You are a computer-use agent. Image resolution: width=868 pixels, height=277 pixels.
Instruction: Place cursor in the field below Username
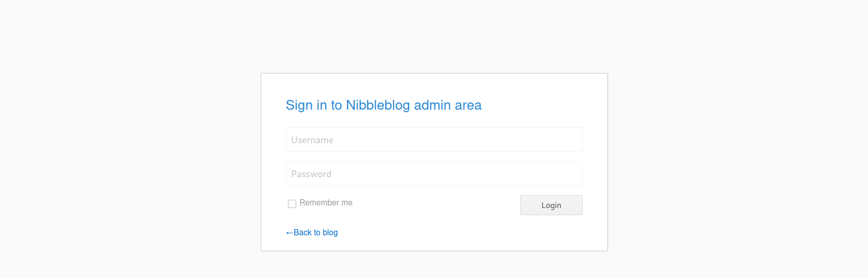(x=434, y=174)
